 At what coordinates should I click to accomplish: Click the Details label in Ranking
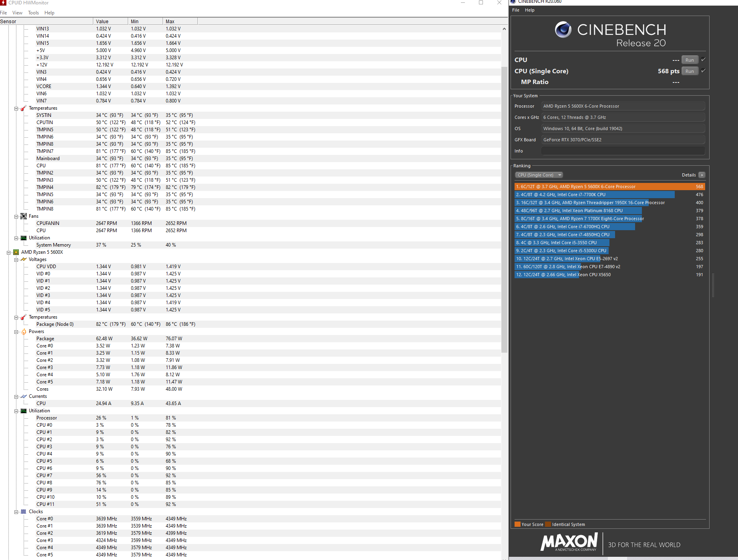pos(689,175)
